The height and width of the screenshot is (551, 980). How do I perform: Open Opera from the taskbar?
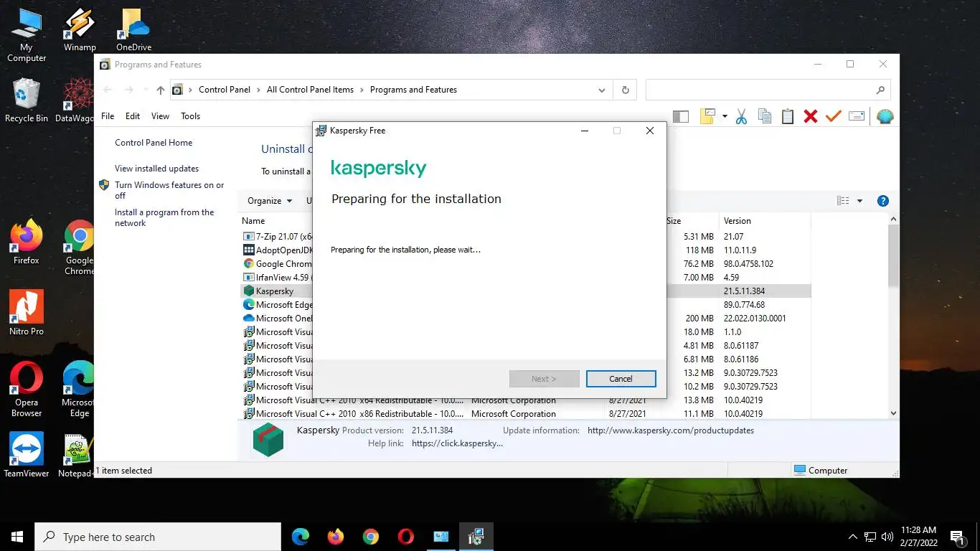(x=405, y=537)
